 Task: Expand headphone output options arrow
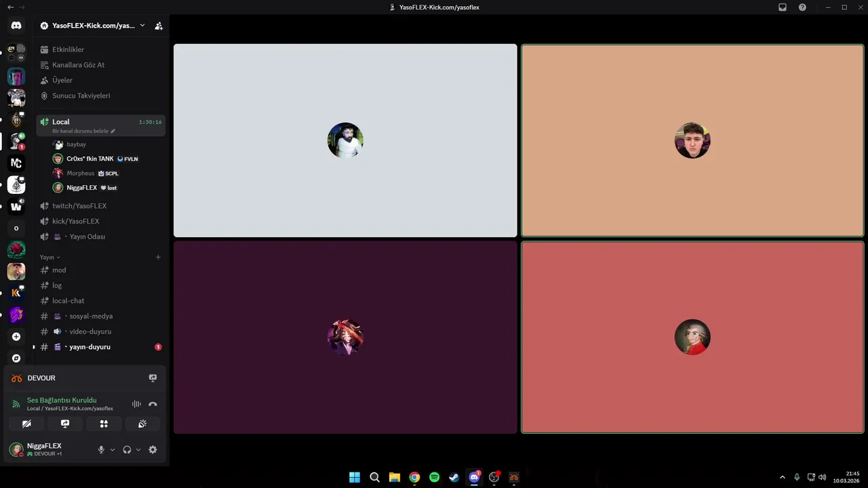tap(138, 449)
